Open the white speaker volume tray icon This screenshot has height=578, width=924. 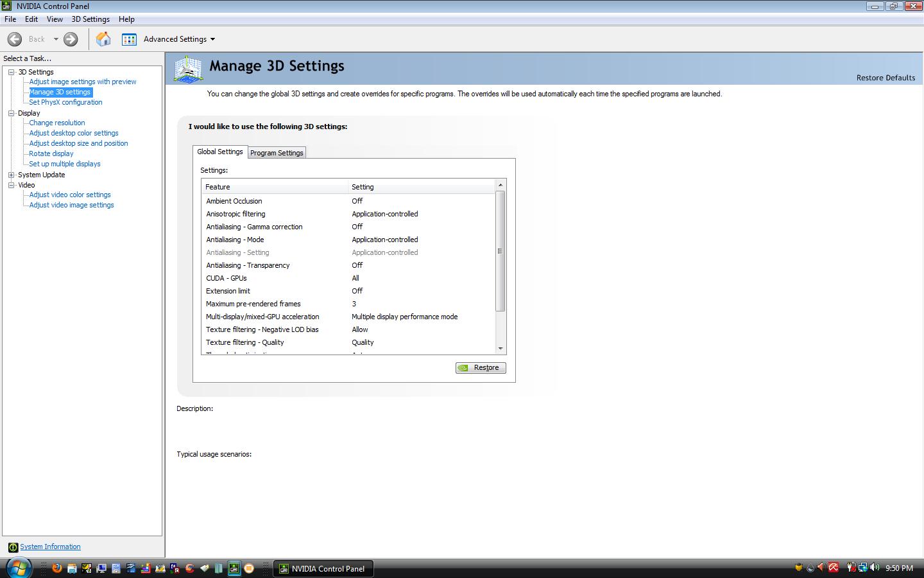(875, 568)
